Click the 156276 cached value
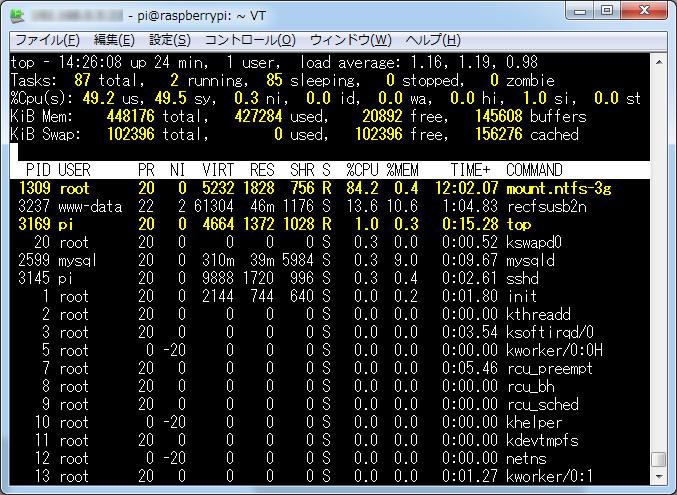The width and height of the screenshot is (677, 495). (499, 134)
